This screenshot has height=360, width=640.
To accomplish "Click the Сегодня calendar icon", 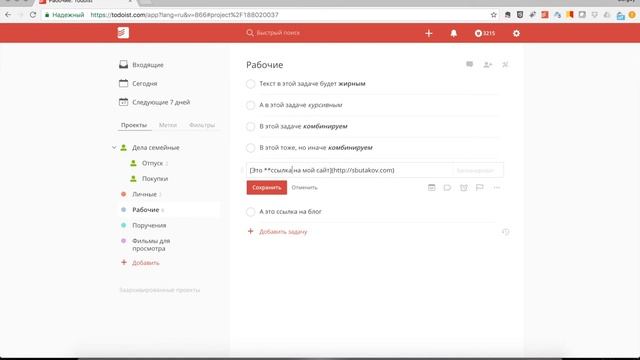I will pyautogui.click(x=123, y=83).
